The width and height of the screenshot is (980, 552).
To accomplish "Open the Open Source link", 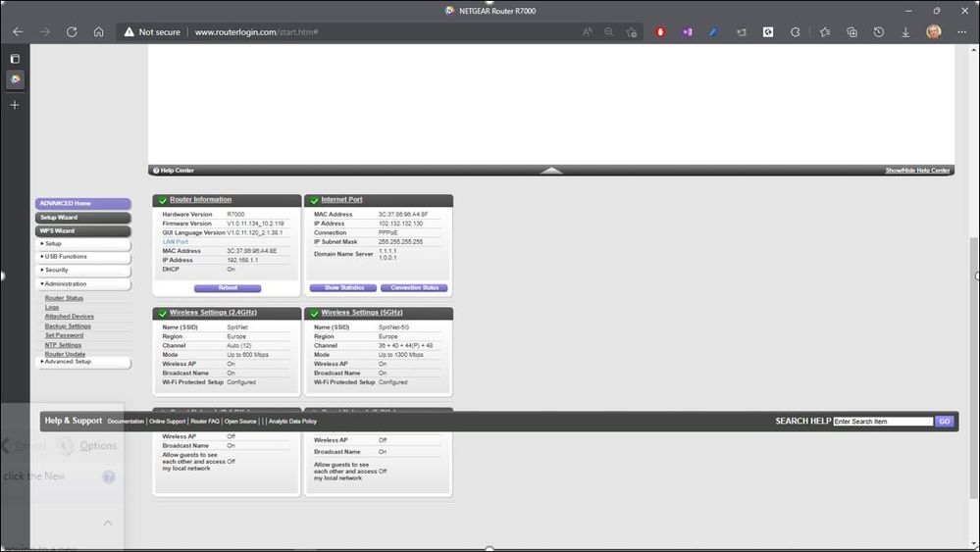I will click(240, 422).
